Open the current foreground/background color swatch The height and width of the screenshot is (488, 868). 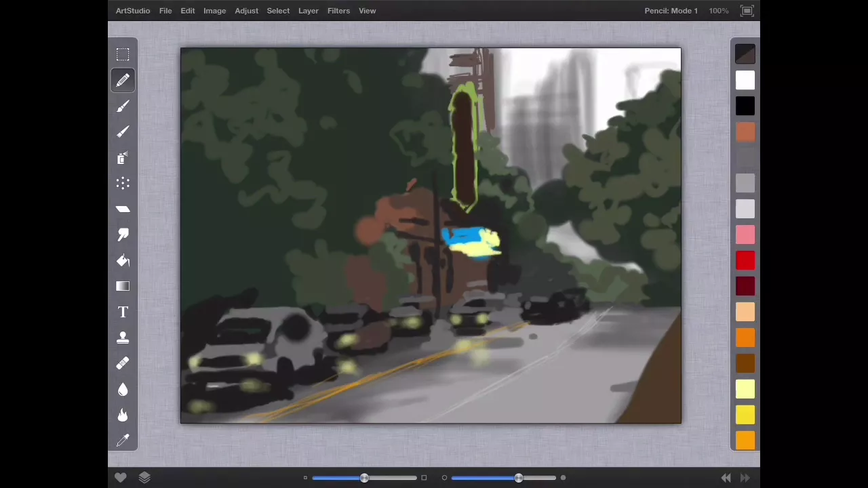[x=745, y=54]
